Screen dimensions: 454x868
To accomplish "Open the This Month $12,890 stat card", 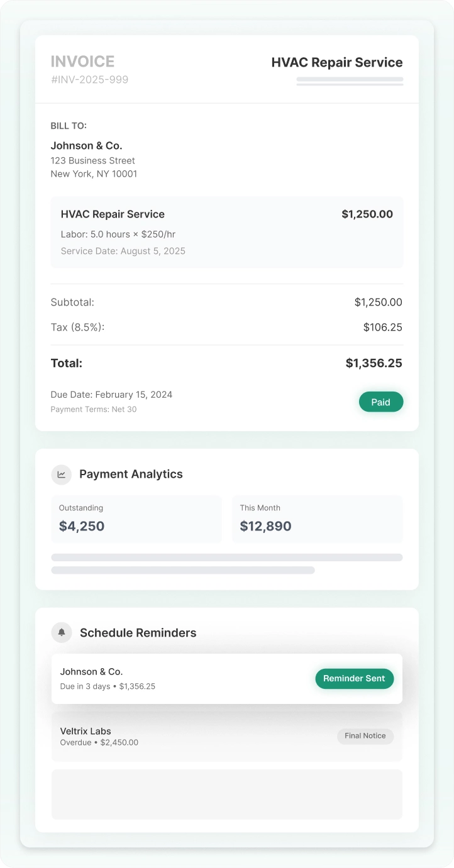I will pyautogui.click(x=318, y=519).
